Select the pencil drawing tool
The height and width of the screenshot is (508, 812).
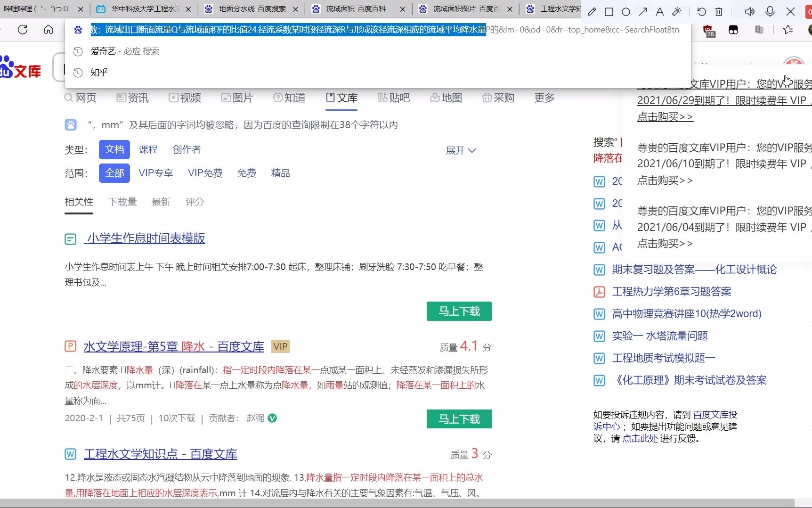pyautogui.click(x=592, y=11)
